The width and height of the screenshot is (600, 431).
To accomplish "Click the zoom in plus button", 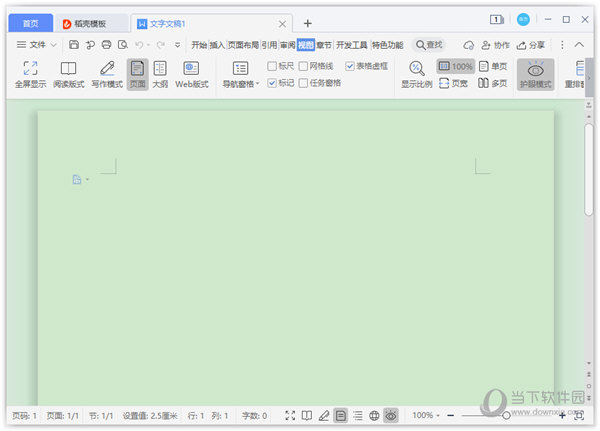I will 562,415.
